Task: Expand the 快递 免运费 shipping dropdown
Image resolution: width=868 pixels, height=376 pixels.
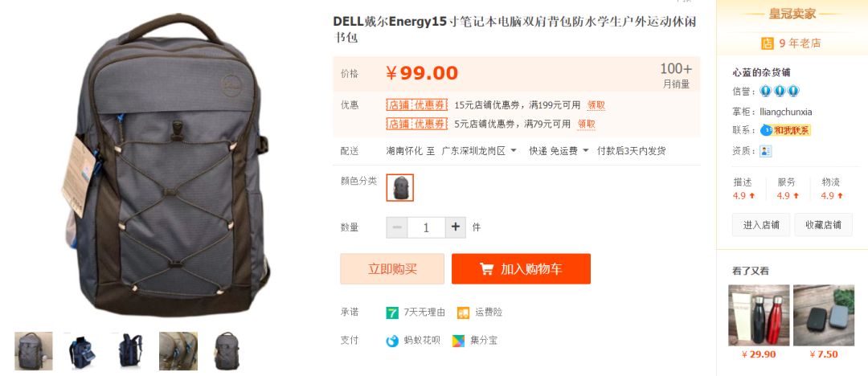Action: click(559, 150)
